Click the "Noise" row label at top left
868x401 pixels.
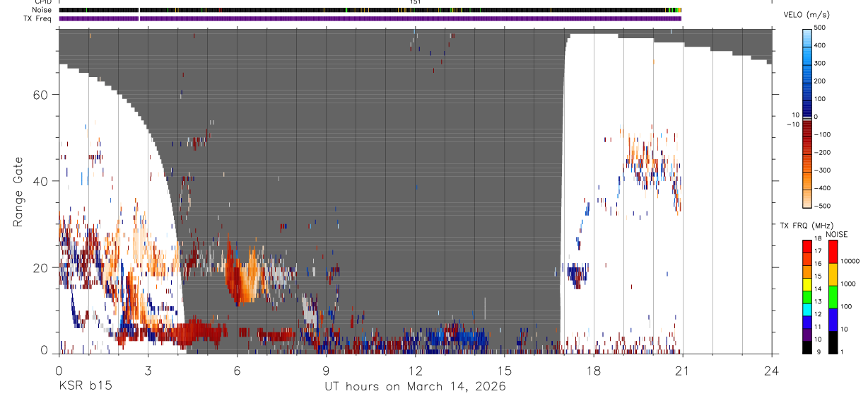coord(43,10)
